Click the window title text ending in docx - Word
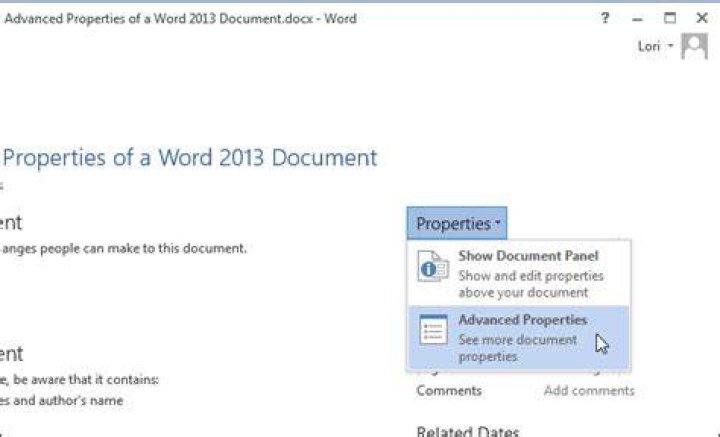The image size is (720, 437). point(180,19)
